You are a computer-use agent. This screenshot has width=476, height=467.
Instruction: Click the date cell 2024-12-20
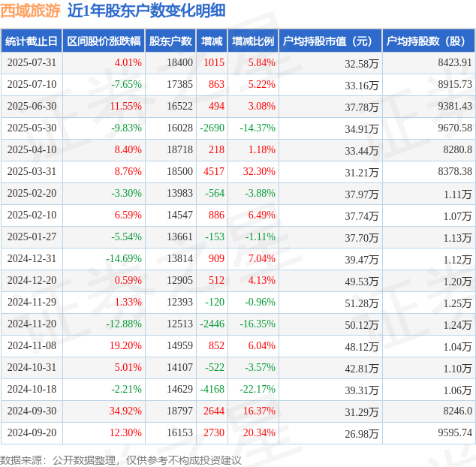[x=32, y=280]
